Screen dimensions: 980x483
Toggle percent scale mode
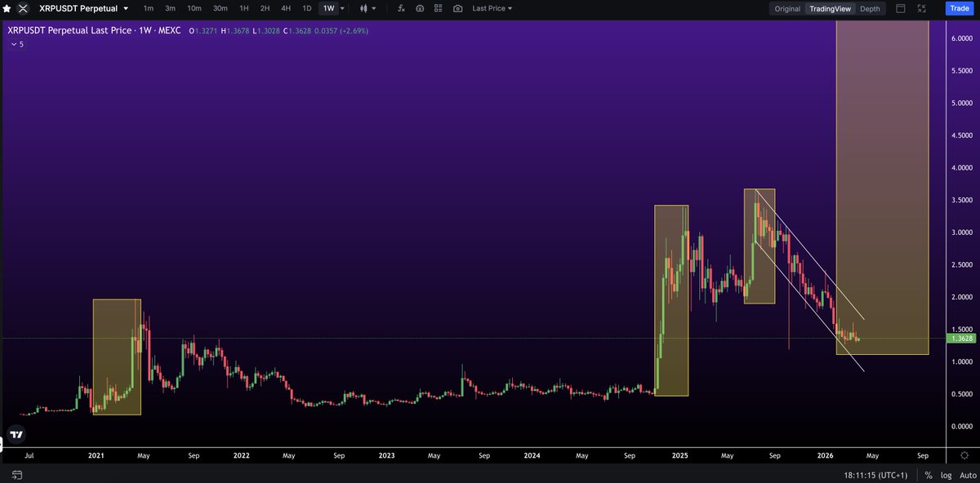tap(929, 475)
